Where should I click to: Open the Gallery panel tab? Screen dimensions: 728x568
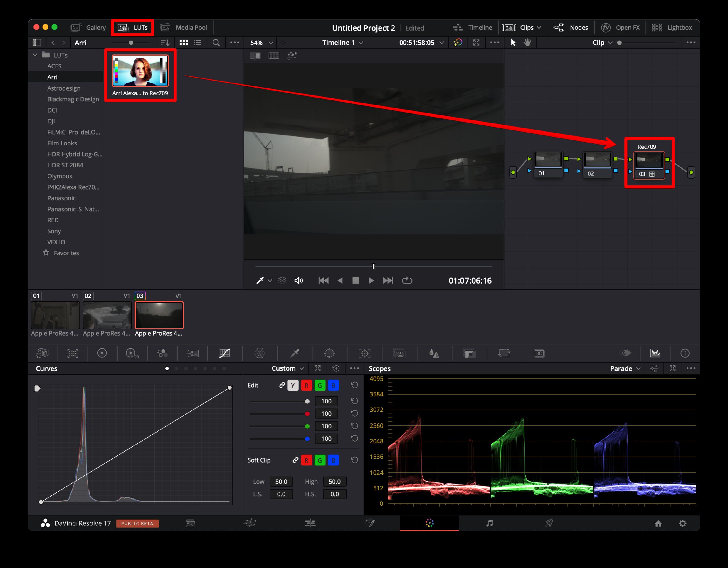point(88,28)
